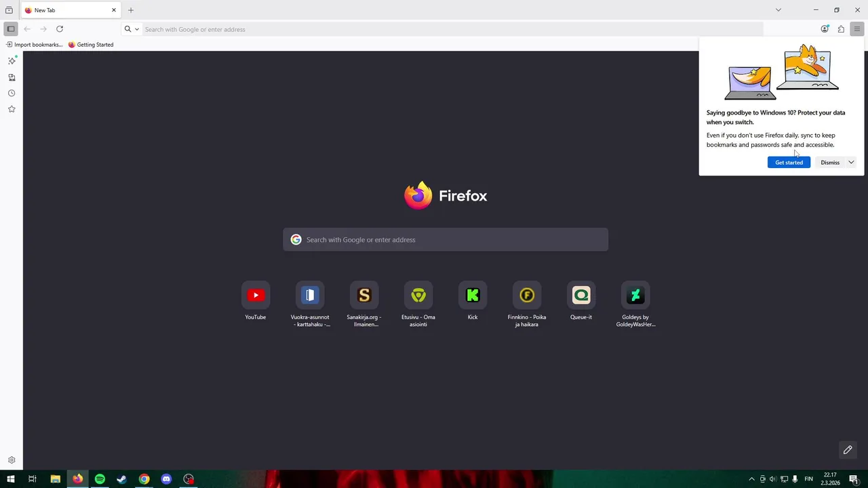868x488 pixels.
Task: Open Discord from the taskbar
Action: 166,479
